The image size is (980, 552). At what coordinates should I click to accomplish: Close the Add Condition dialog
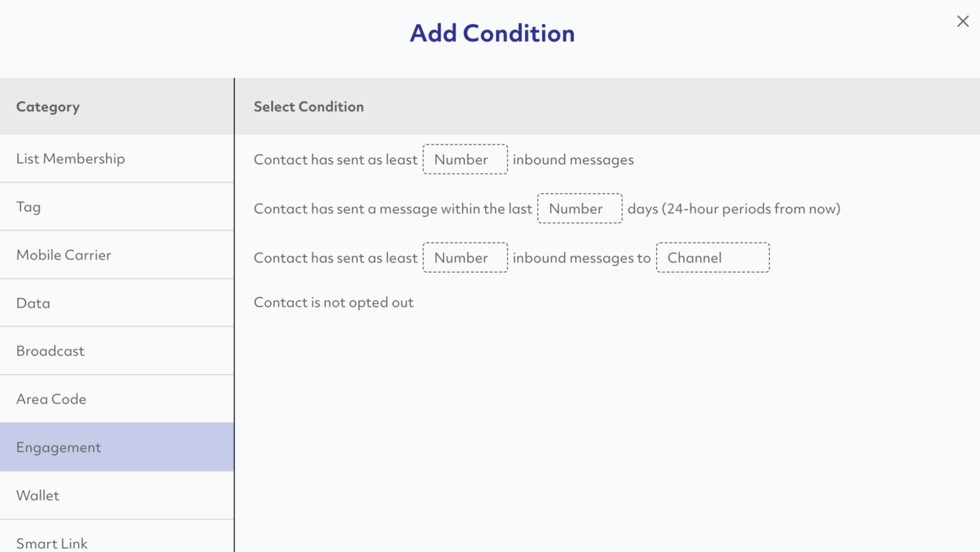click(962, 21)
